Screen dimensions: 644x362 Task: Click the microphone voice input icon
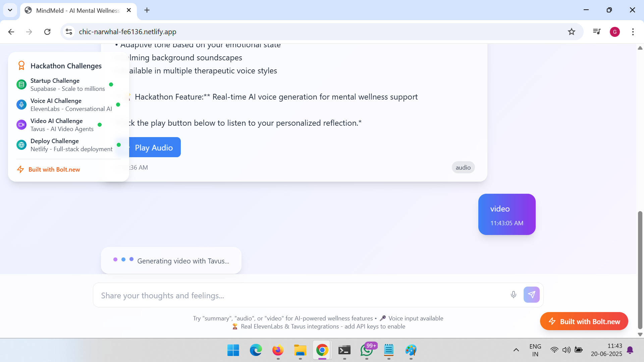click(x=513, y=295)
